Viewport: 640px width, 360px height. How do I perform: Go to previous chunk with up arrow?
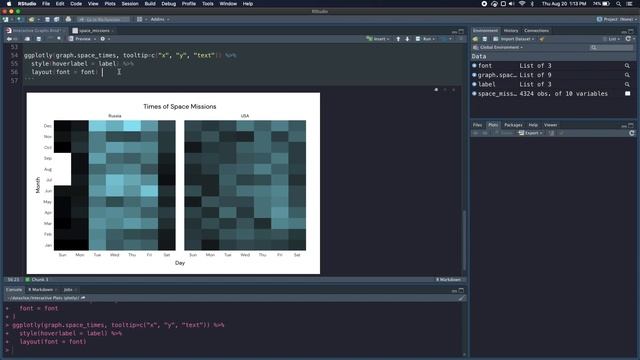coord(398,39)
